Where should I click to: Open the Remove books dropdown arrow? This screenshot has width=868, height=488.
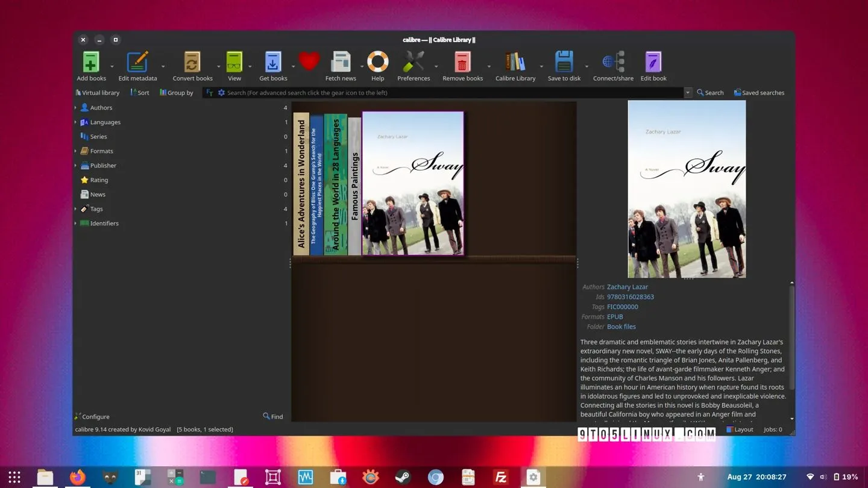(489, 66)
